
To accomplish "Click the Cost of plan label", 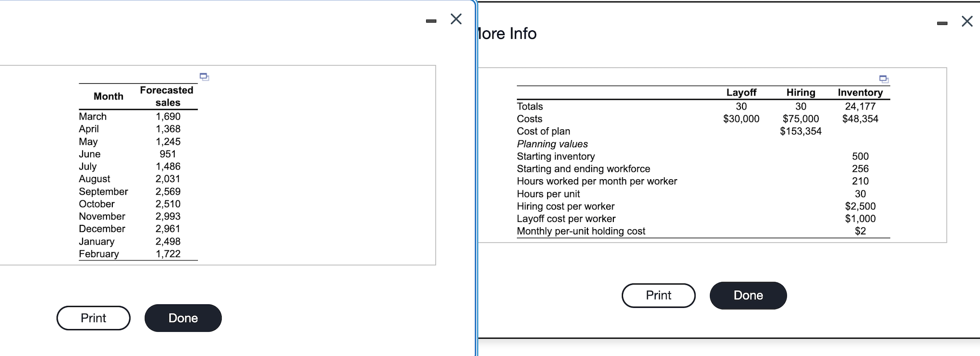I will point(544,131).
